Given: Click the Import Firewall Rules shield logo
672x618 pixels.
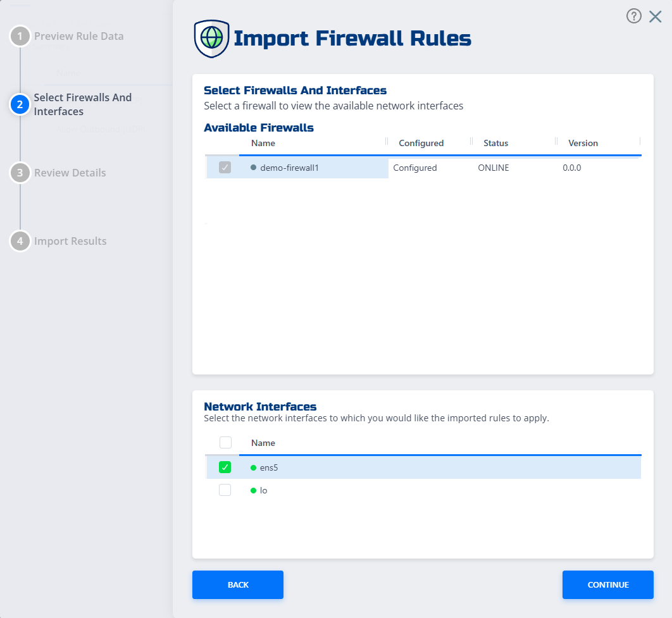Looking at the screenshot, I should click(x=211, y=38).
